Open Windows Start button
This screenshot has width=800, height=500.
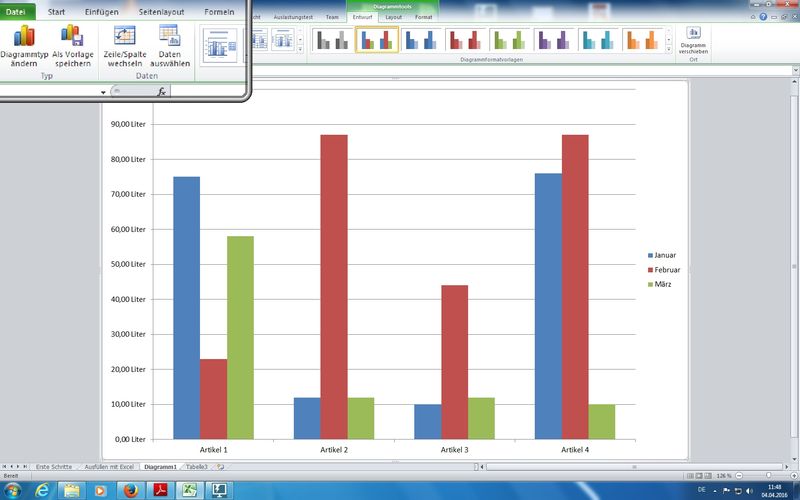click(x=12, y=491)
